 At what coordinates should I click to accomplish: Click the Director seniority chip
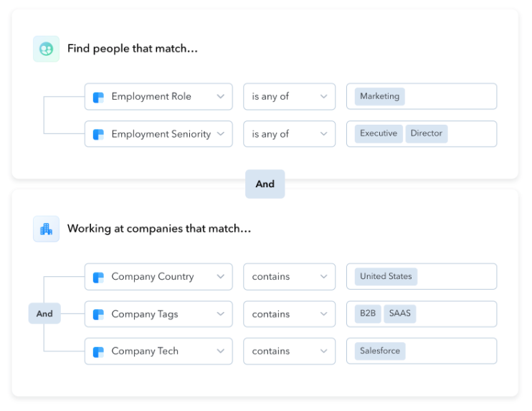426,133
